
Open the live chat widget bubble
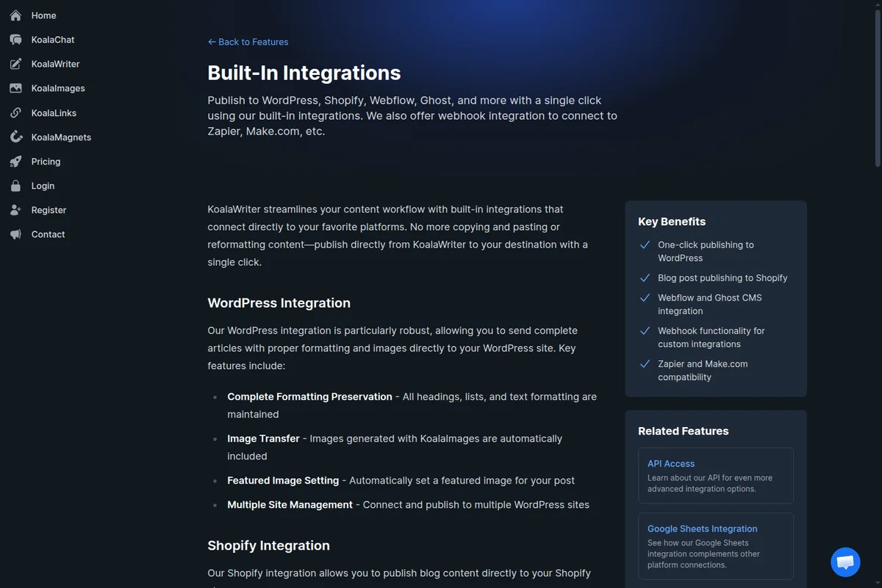pos(845,562)
